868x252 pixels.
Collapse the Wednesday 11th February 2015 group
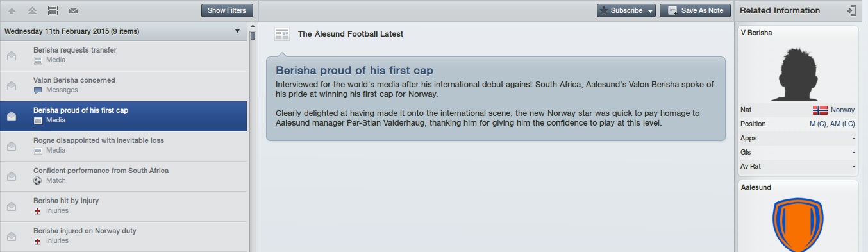coord(238,31)
